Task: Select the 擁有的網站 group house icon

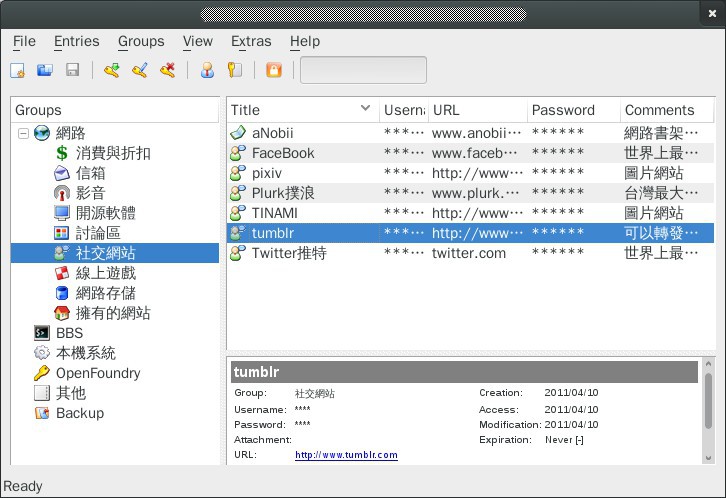Action: 62,313
